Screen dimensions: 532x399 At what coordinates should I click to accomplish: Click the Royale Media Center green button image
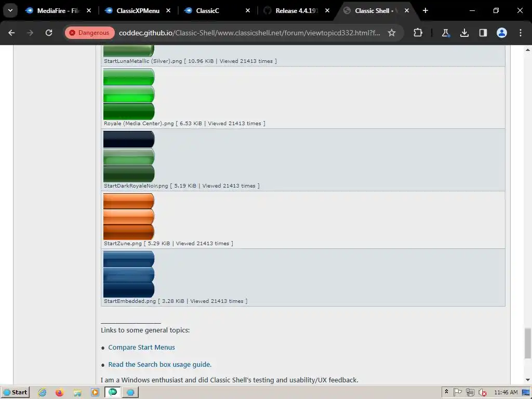[129, 94]
